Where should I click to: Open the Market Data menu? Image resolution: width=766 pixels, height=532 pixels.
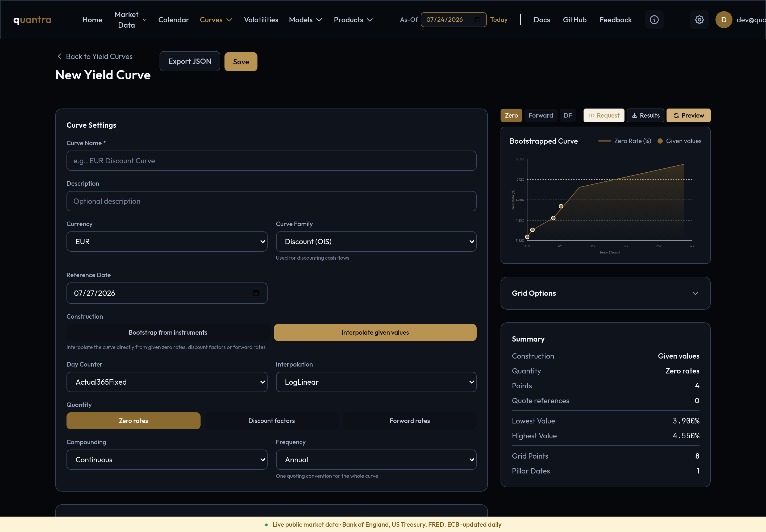[130, 20]
